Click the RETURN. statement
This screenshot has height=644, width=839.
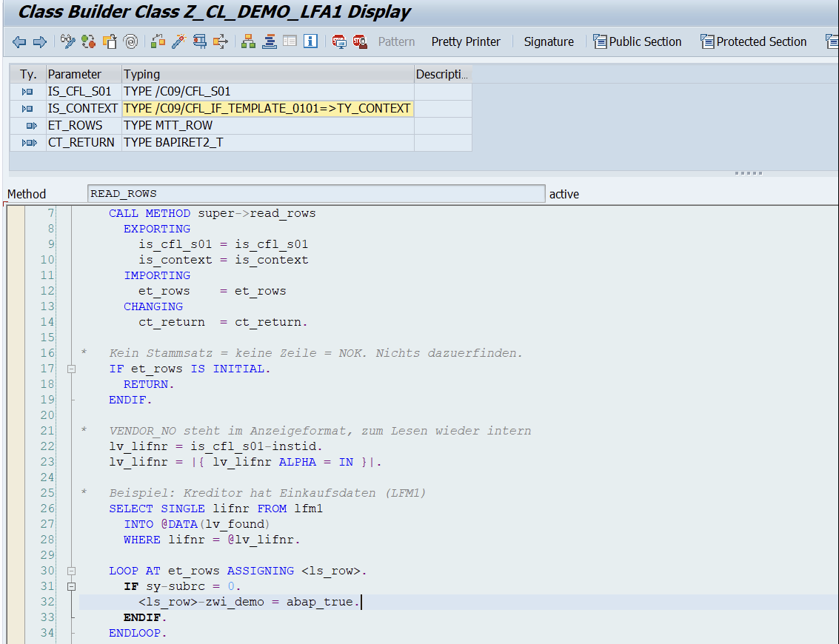[149, 385]
